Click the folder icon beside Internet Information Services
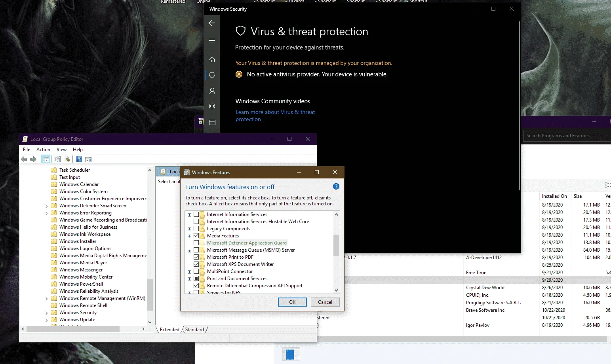The width and height of the screenshot is (611, 364). click(x=202, y=214)
